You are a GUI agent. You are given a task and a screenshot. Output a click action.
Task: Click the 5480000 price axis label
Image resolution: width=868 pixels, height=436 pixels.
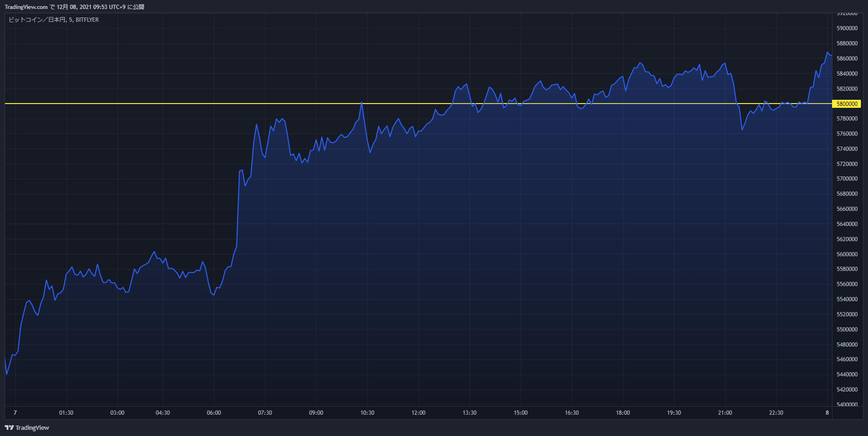(x=847, y=345)
